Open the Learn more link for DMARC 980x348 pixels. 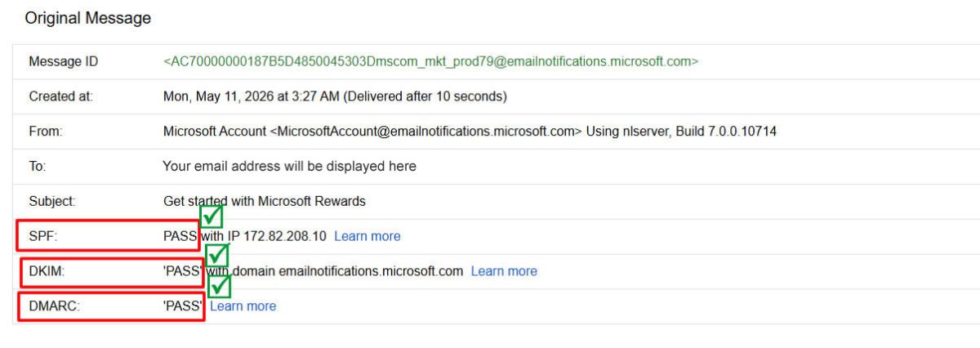243,306
